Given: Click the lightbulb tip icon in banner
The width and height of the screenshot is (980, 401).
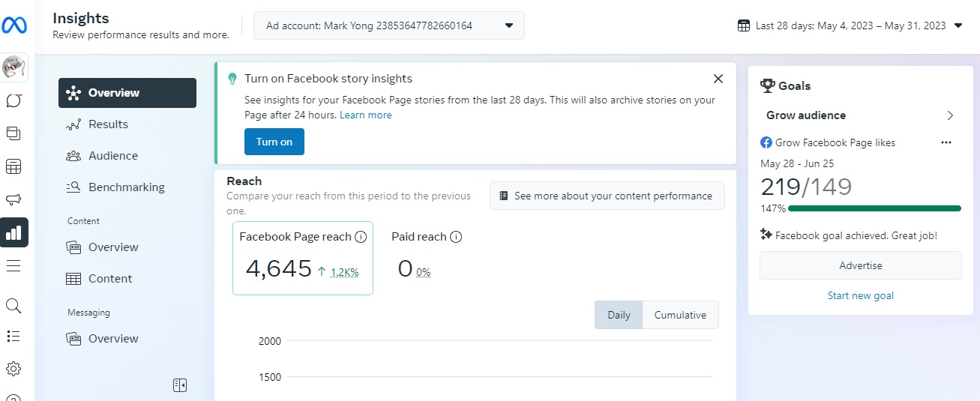Looking at the screenshot, I should (x=232, y=79).
